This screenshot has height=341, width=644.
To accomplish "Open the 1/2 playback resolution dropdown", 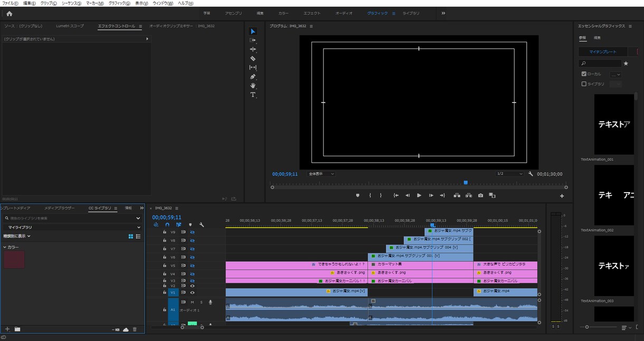I will click(x=509, y=174).
